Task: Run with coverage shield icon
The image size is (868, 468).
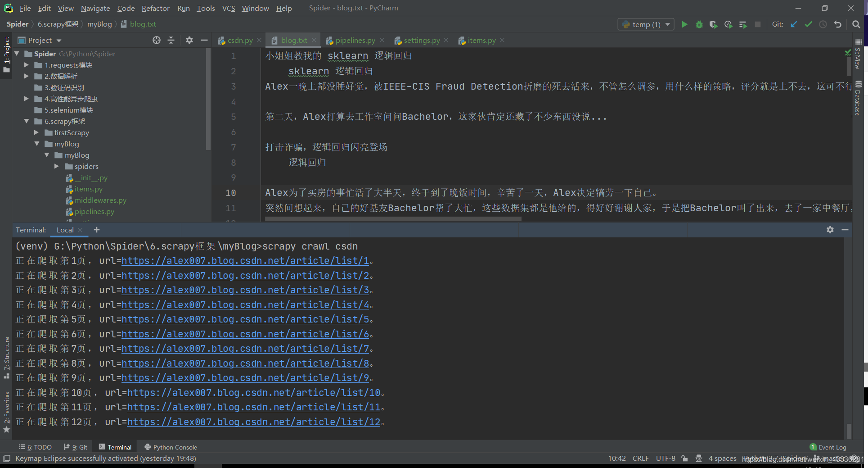Action: [x=714, y=24]
